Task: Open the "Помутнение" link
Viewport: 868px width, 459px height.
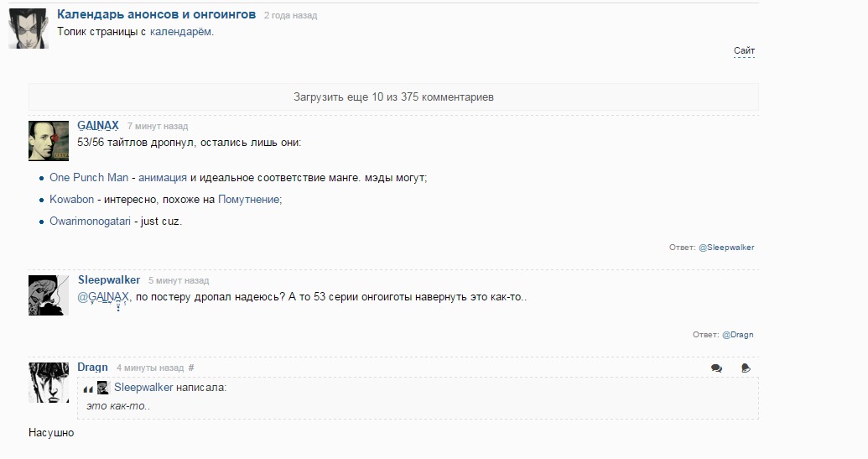Action: [249, 200]
